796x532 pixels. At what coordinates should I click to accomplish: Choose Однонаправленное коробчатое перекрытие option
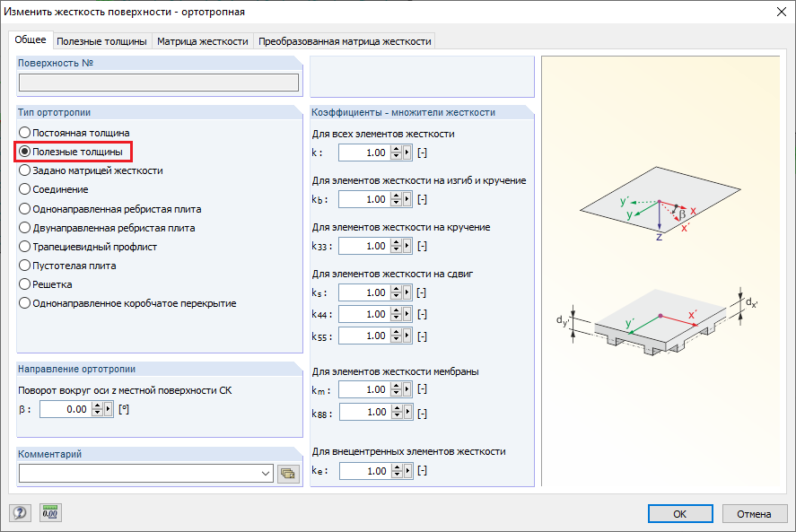coord(128,303)
